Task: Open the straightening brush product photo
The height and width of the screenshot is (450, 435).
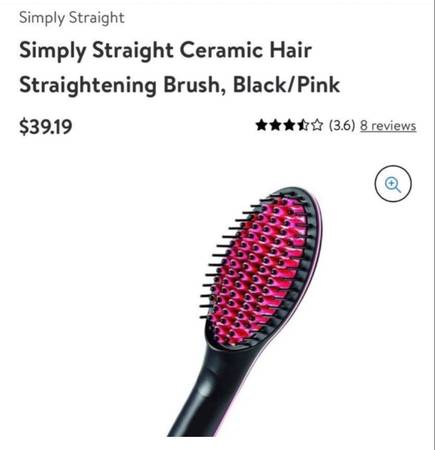Action: click(x=245, y=311)
